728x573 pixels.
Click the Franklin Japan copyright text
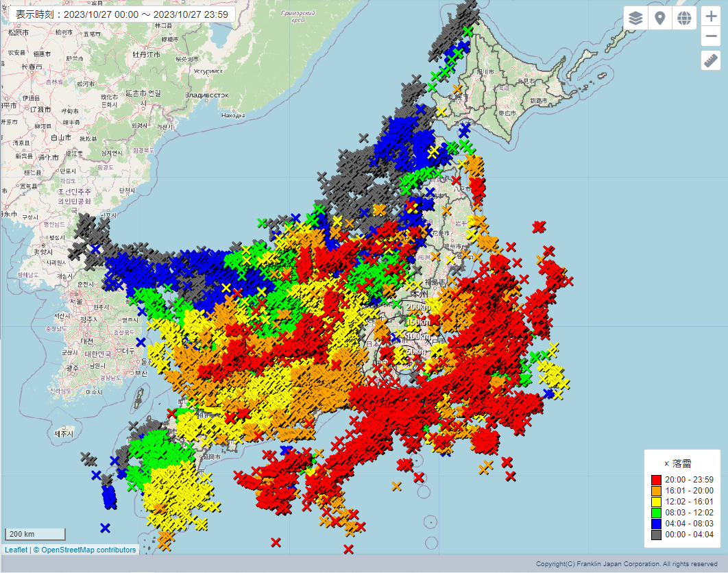pos(627,563)
